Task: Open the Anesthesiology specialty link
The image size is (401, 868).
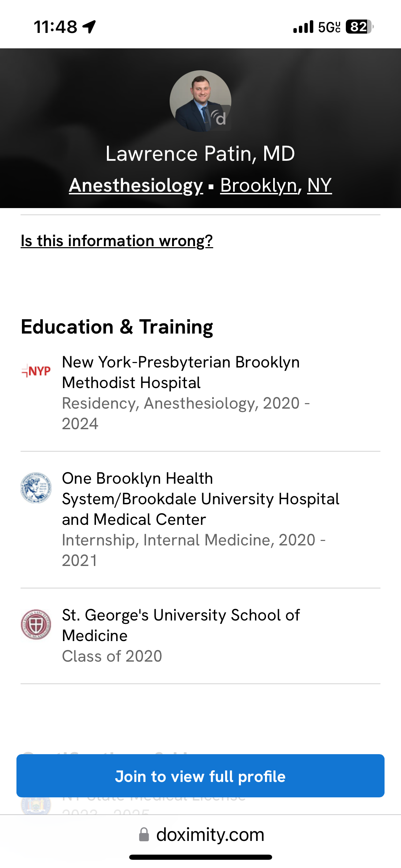Action: coord(136,185)
